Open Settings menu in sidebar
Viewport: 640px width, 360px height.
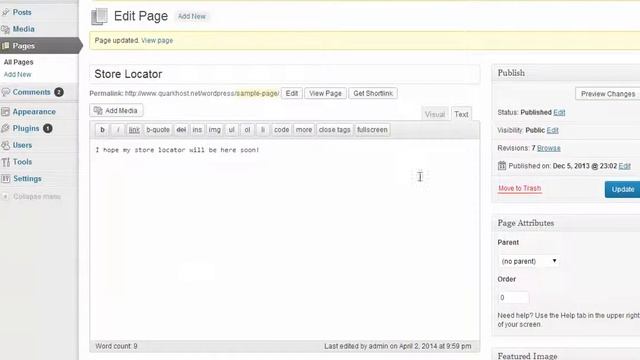tap(27, 178)
